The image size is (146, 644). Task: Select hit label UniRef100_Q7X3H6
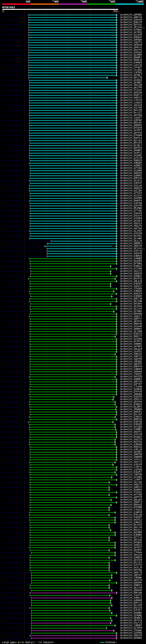point(131,269)
